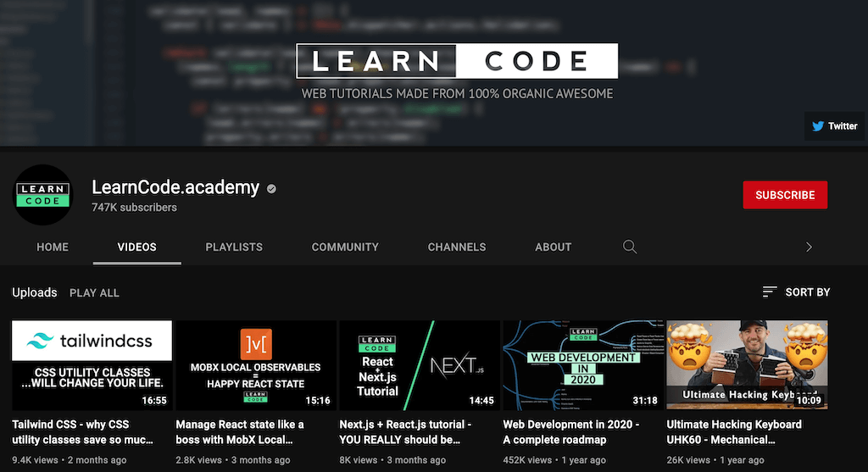The height and width of the screenshot is (472, 868).
Task: Go to the Community tab
Action: (x=345, y=247)
